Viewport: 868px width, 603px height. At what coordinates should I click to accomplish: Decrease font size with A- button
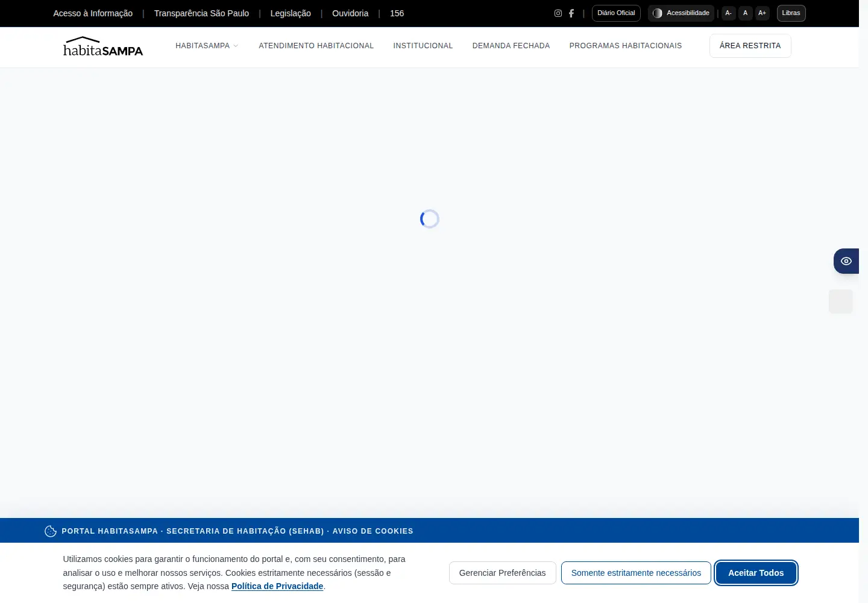point(729,13)
